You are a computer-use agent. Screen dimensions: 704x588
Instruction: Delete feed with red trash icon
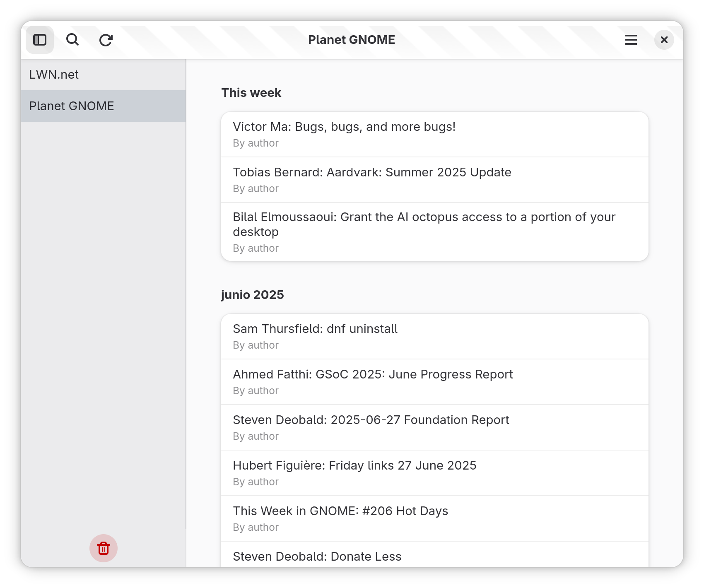pos(104,548)
